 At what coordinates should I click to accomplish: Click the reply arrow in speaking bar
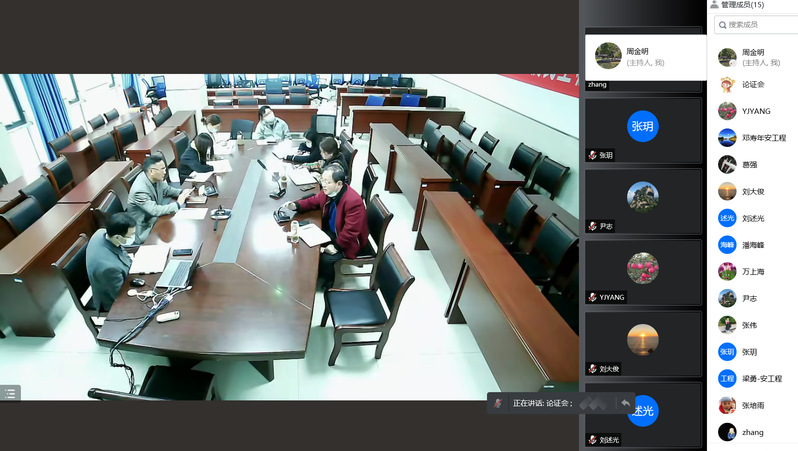pos(625,403)
